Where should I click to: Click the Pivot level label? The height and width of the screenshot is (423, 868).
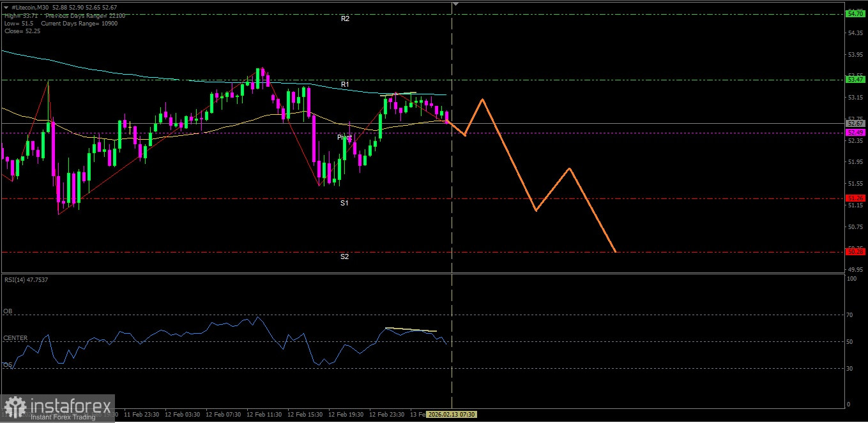click(344, 137)
